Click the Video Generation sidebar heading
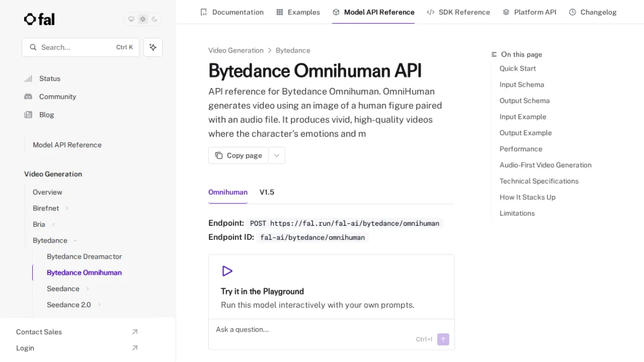This screenshot has height=362, width=644. pos(53,174)
